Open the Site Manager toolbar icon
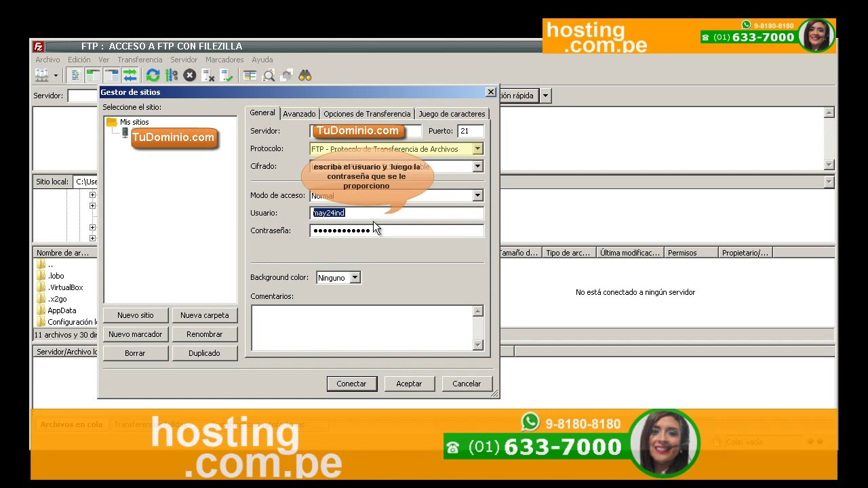The width and height of the screenshot is (868, 488). pos(42,75)
